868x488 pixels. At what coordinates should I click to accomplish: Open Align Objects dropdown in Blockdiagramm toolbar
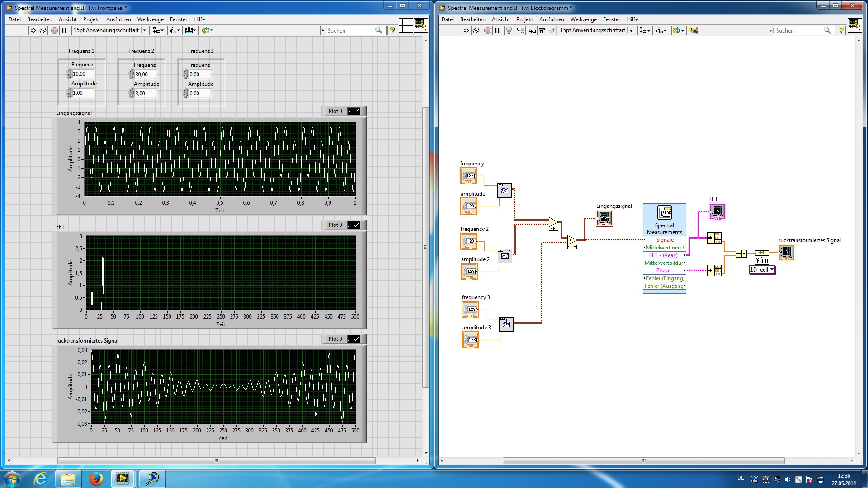[645, 30]
